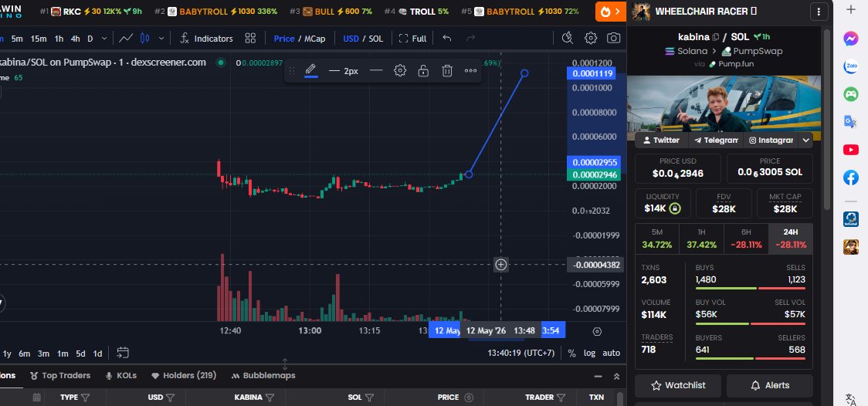Toggle Full screen chart mode

tap(412, 38)
